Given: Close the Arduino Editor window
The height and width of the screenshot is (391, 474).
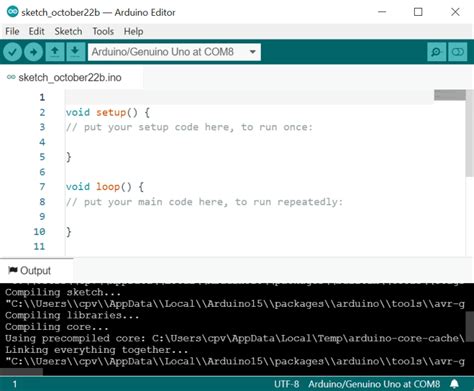Looking at the screenshot, I should (455, 12).
